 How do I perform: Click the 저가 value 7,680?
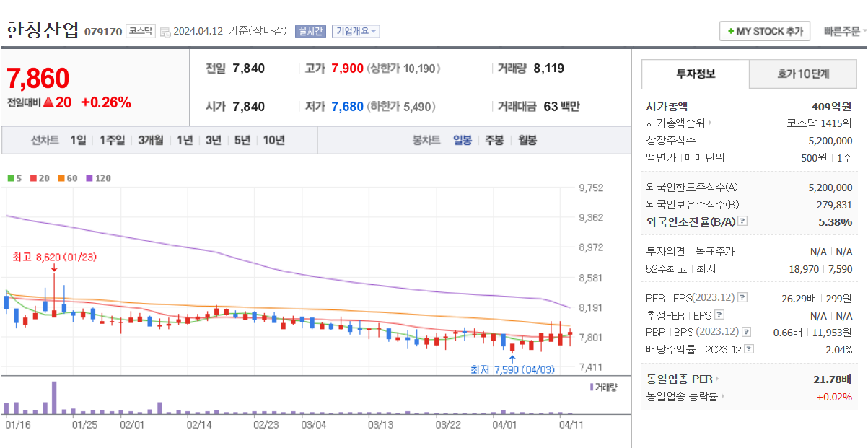[347, 107]
